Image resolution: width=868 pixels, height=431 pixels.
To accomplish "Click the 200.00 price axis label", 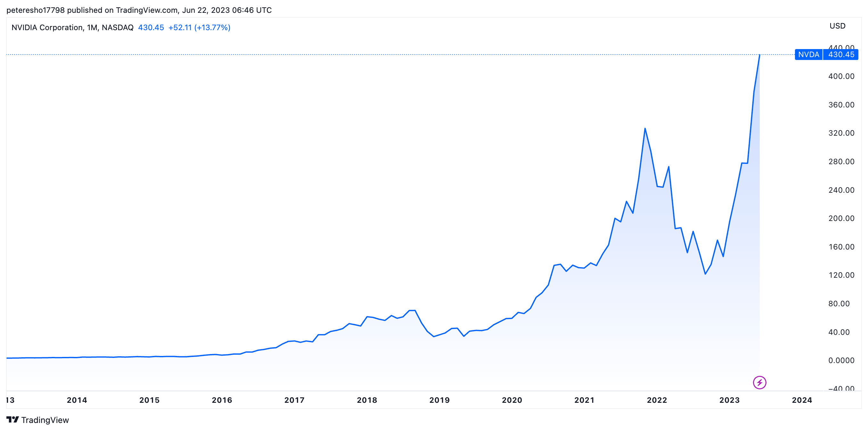I will 841,218.
